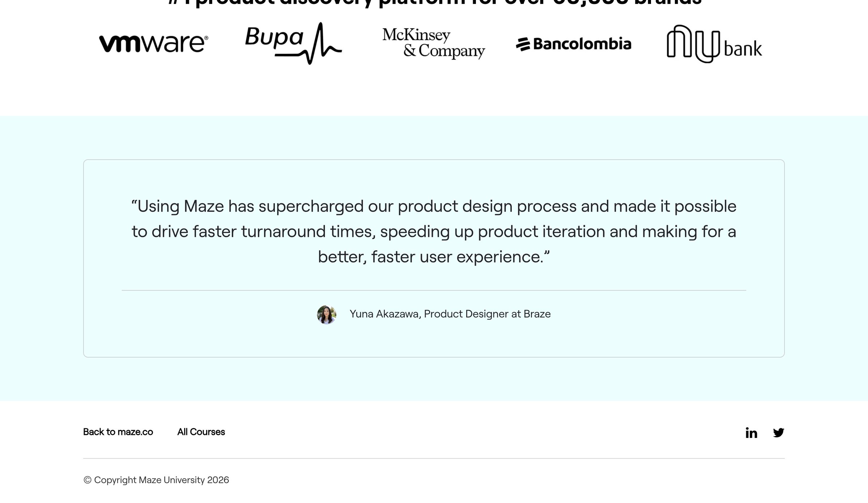Click the Bancolombia logo
868x503 pixels.
(x=574, y=44)
